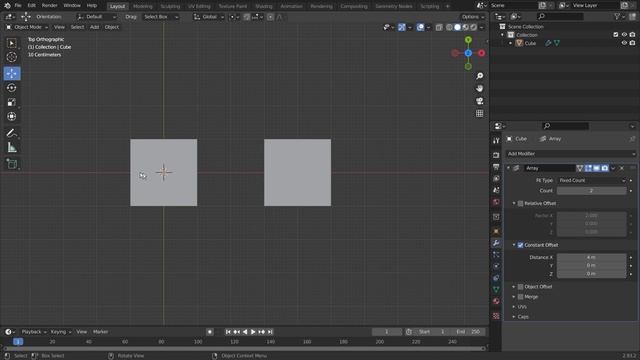Select the Select Box tool in left toolbar
The width and height of the screenshot is (640, 360).
click(x=12, y=43)
